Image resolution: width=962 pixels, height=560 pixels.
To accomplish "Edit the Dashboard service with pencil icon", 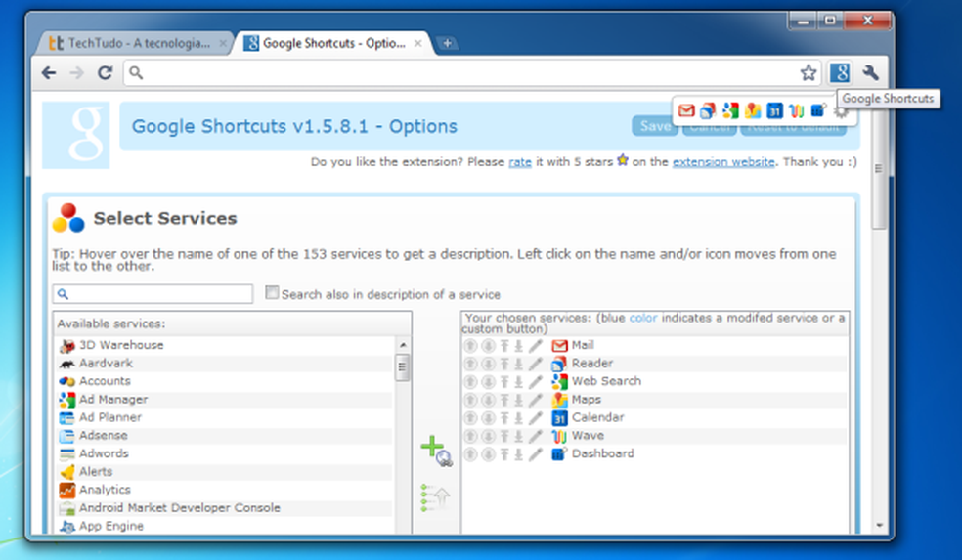I will point(536,454).
